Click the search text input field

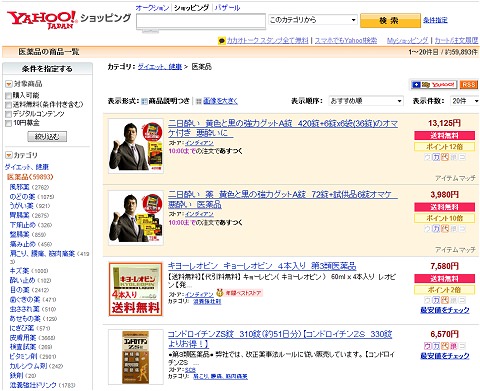tap(201, 21)
